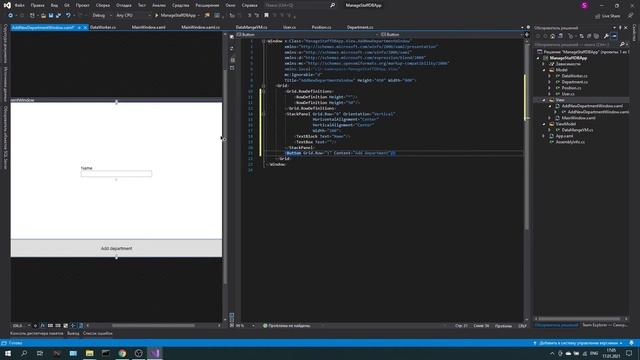
Task: Select Department.cs in Solution Explorer
Action: click(x=574, y=82)
